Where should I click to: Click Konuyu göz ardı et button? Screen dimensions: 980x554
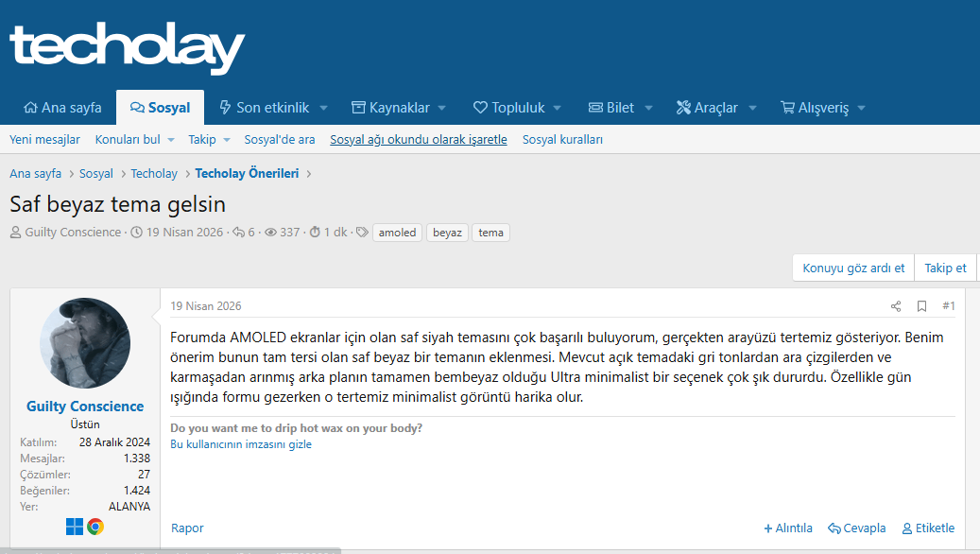pyautogui.click(x=853, y=268)
